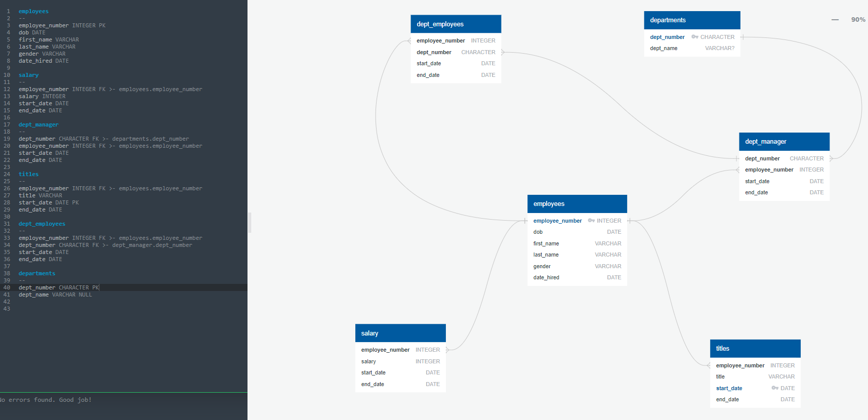
Task: Click dept_name VARCHAR? row in departments diagram table
Action: (x=692, y=49)
